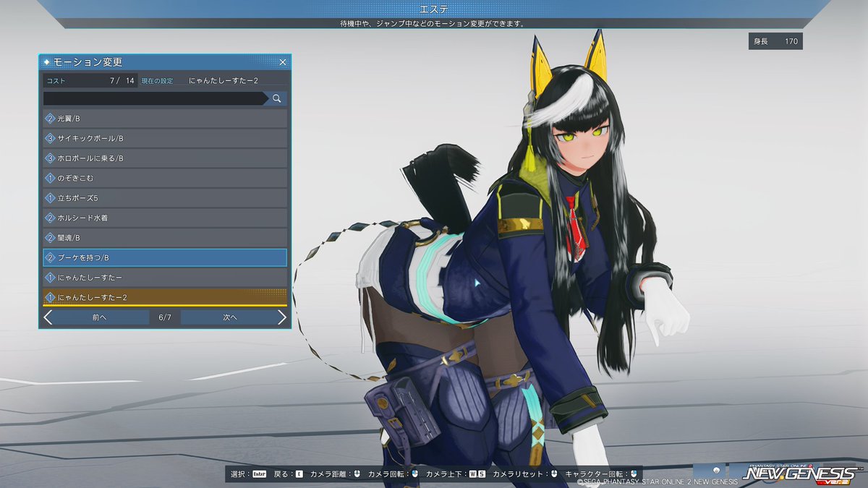Select the にゃんたしーすたー motion row
This screenshot has width=868, height=488.
(x=165, y=277)
